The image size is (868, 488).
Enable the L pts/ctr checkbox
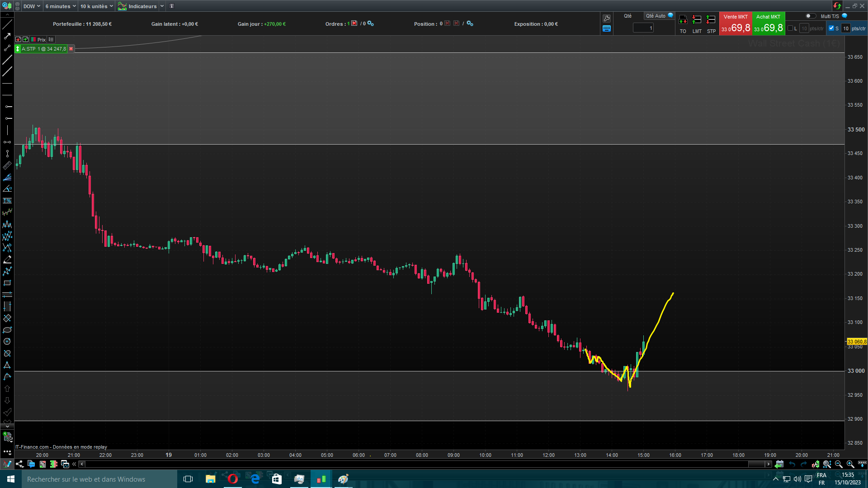[790, 28]
